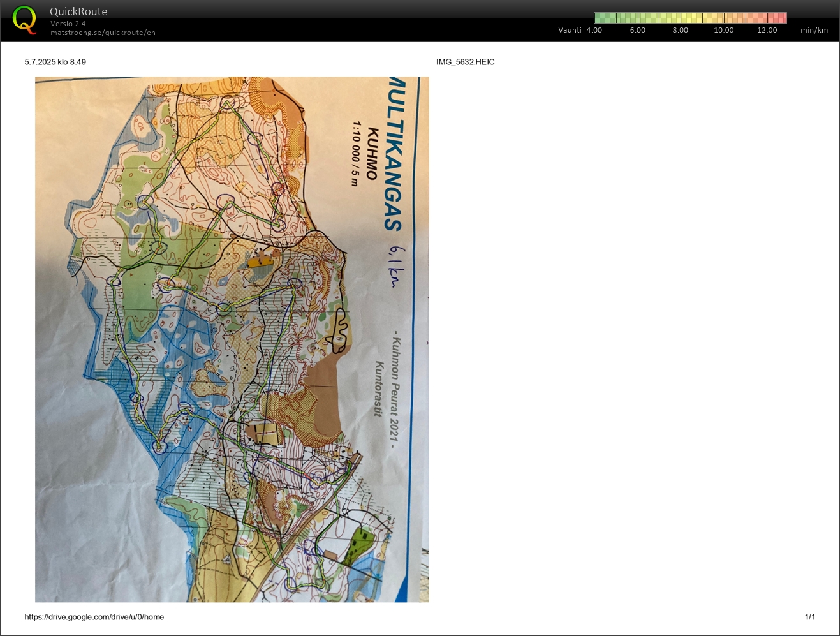This screenshot has width=840, height=636.
Task: Click the QuickRoute Q logo icon
Action: (x=24, y=19)
